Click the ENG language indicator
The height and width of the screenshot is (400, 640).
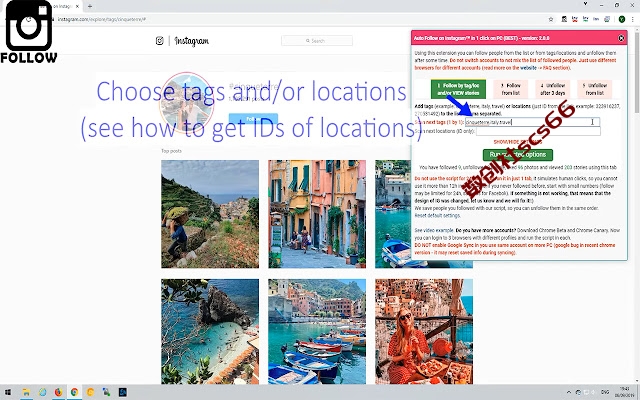click(x=605, y=392)
